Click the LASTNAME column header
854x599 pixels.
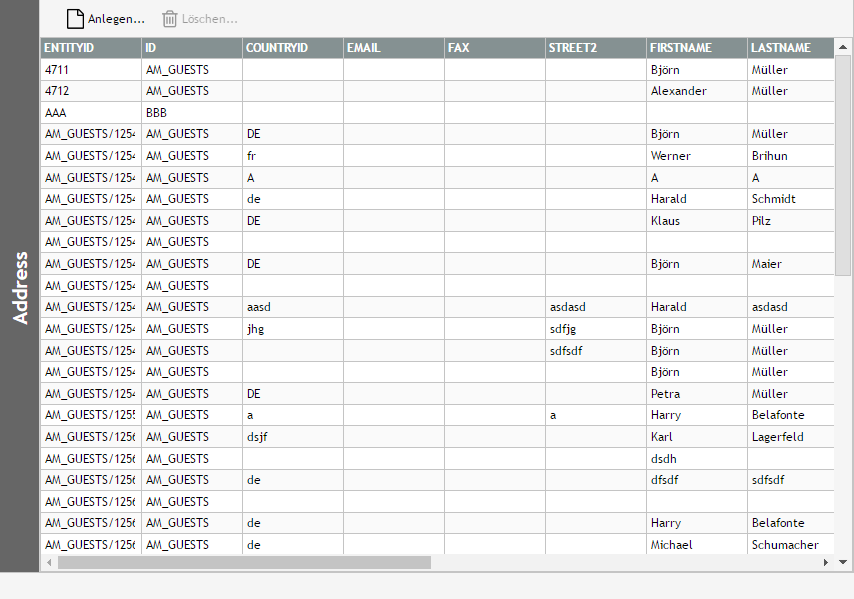(790, 48)
